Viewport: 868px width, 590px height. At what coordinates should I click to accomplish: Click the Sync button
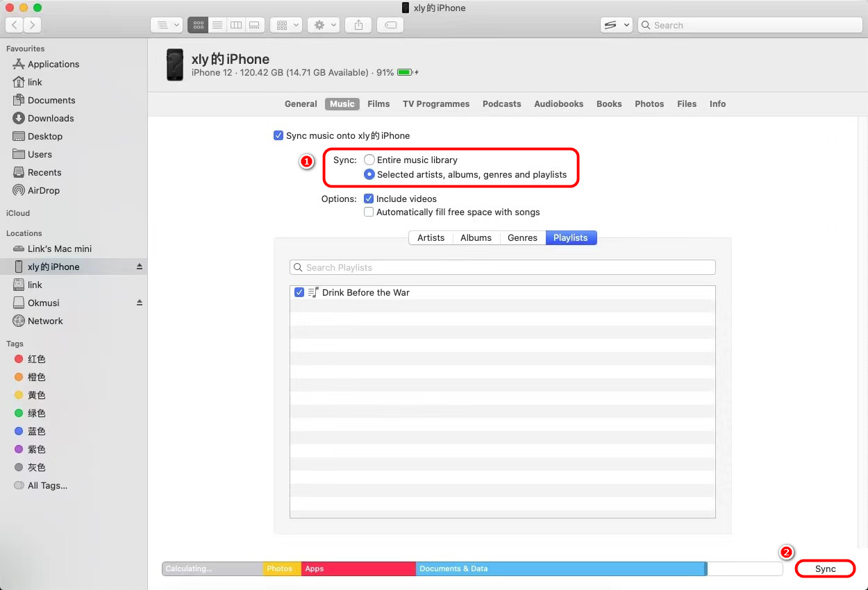tap(826, 568)
